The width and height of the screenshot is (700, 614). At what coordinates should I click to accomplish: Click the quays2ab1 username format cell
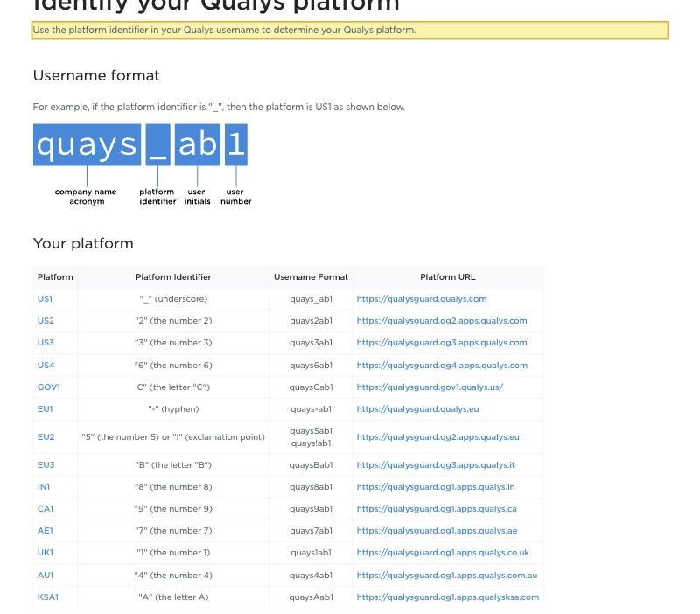(311, 320)
